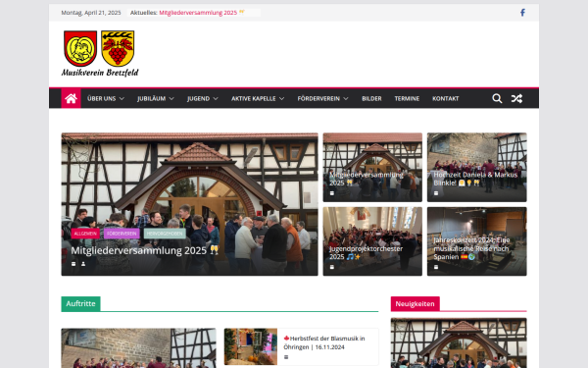Viewport: 588px width, 368px height.
Task: Click the Neuigkeiten section heading
Action: coord(415,304)
